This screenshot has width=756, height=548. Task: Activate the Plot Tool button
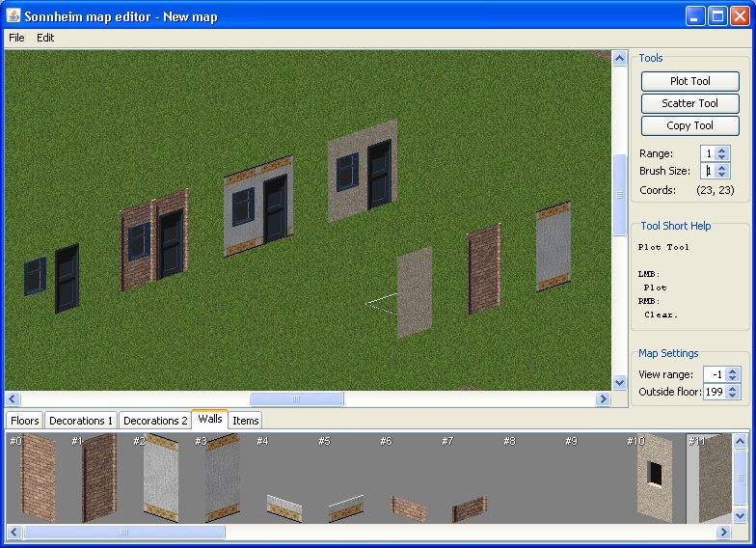click(x=689, y=81)
